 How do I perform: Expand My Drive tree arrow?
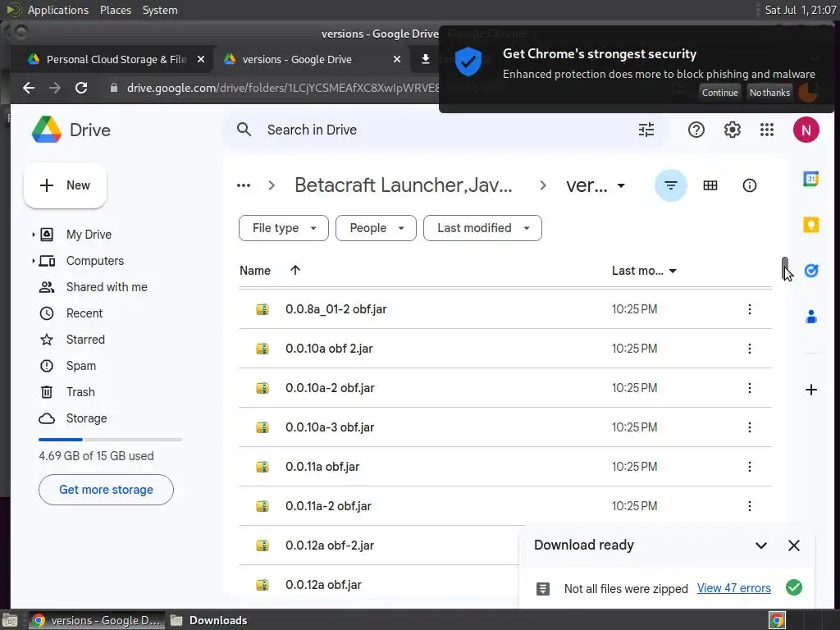point(33,235)
